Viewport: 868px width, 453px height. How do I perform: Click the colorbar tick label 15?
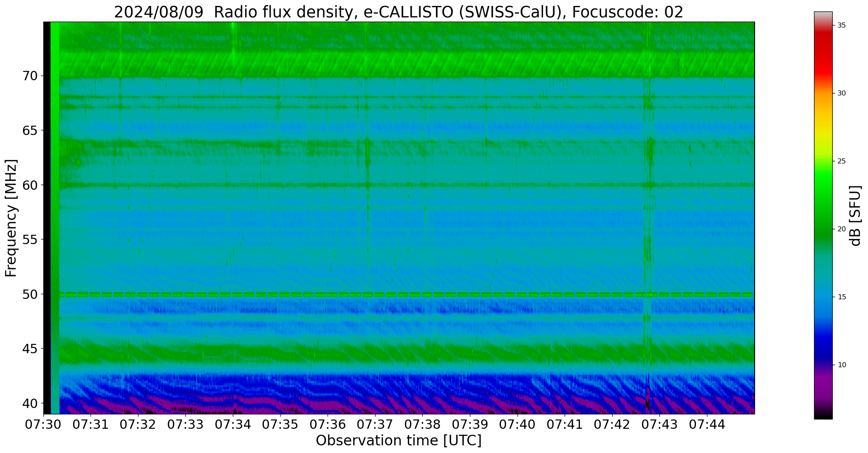(841, 297)
